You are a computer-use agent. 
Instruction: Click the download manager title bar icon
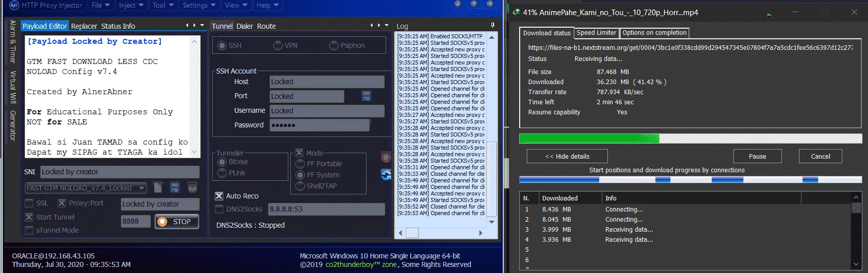pos(516,12)
